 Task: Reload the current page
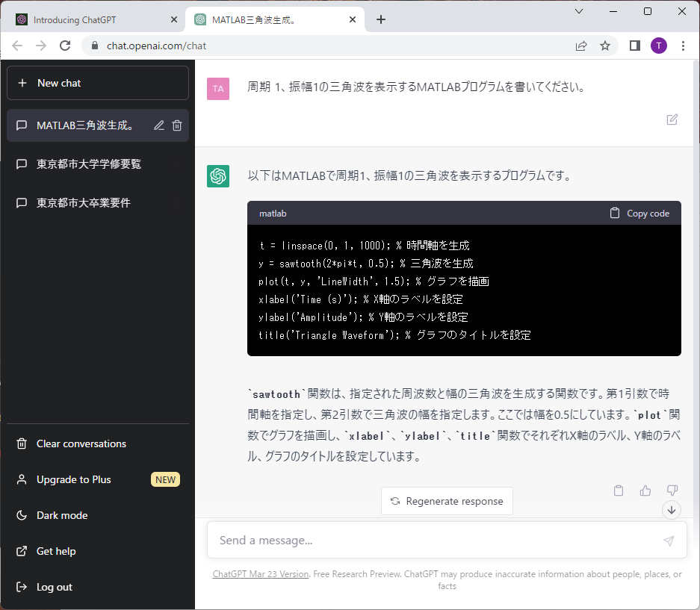pyautogui.click(x=65, y=46)
